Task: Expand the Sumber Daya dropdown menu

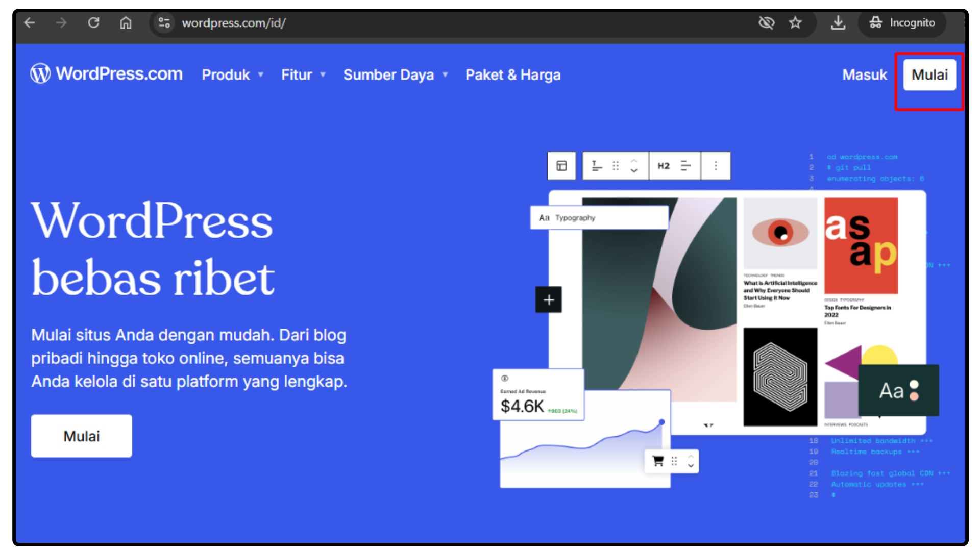Action: (396, 75)
